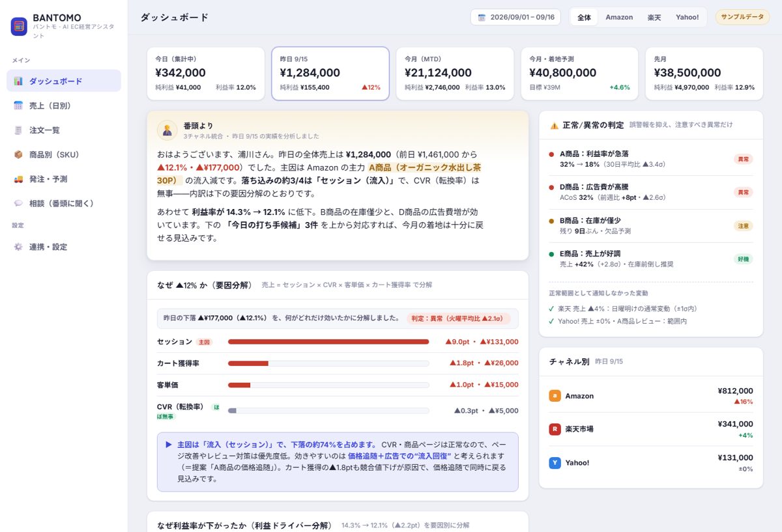Open 相談（番頭に聞く）
782x532 pixels.
64,203
